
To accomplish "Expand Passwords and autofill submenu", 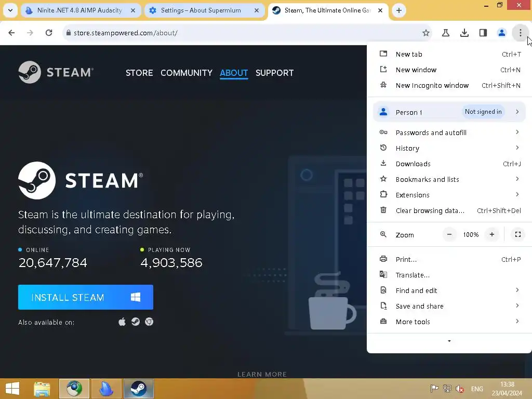I will click(449, 132).
